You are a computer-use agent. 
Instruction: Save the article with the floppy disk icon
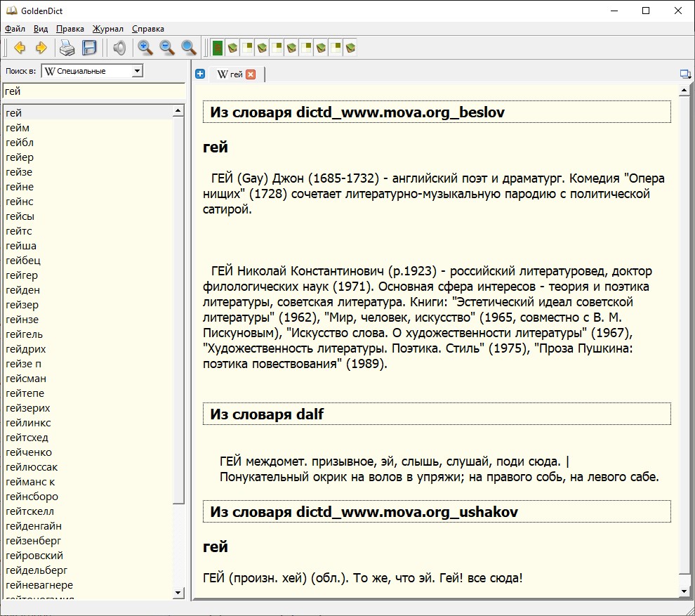pyautogui.click(x=89, y=48)
